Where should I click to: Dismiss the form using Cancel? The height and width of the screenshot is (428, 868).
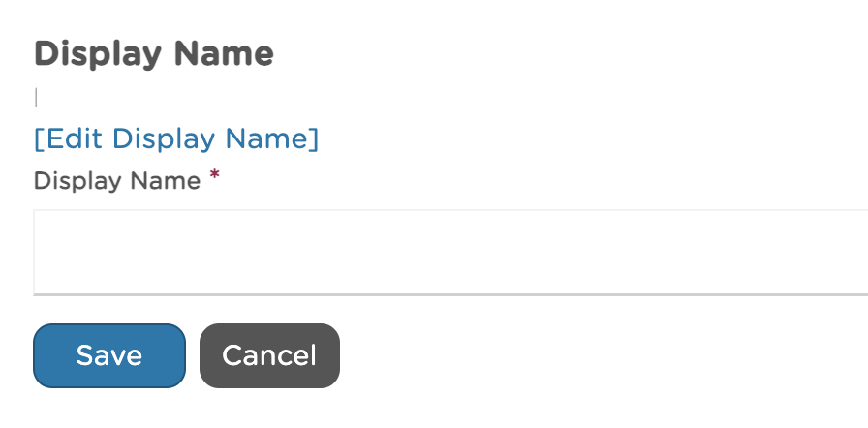[269, 355]
